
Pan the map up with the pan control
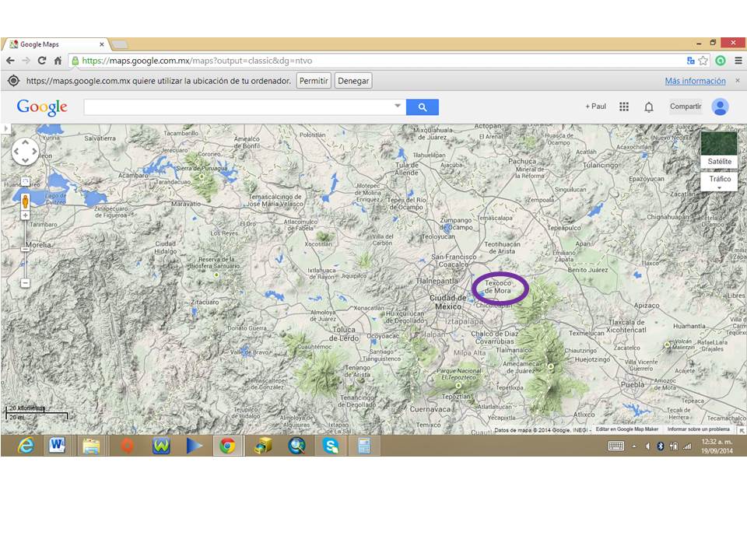click(25, 142)
